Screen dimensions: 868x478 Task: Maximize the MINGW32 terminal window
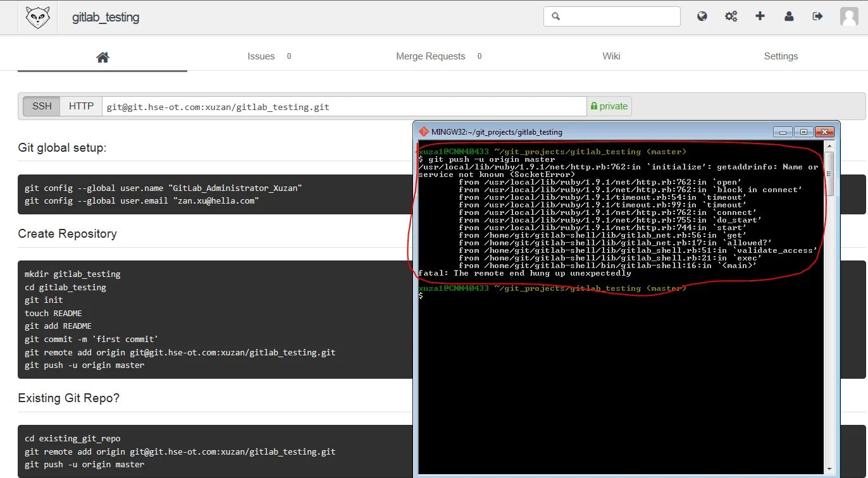pos(803,132)
